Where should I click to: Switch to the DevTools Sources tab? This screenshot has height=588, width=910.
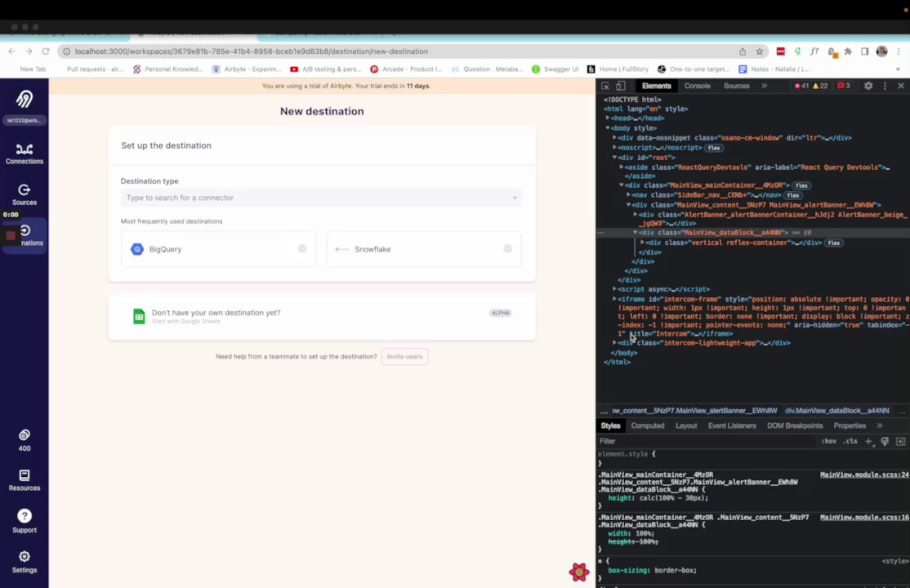tap(737, 86)
